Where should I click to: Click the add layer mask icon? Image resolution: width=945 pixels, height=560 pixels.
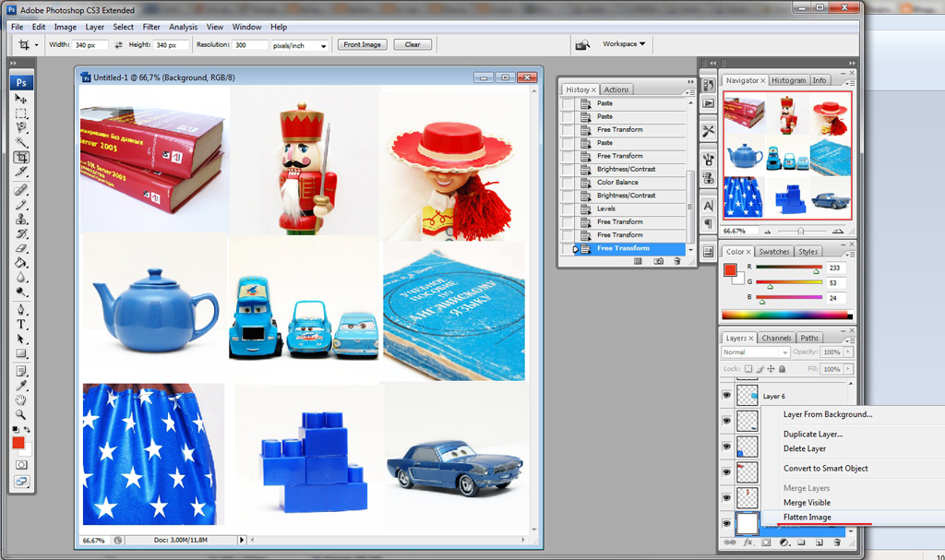click(765, 542)
